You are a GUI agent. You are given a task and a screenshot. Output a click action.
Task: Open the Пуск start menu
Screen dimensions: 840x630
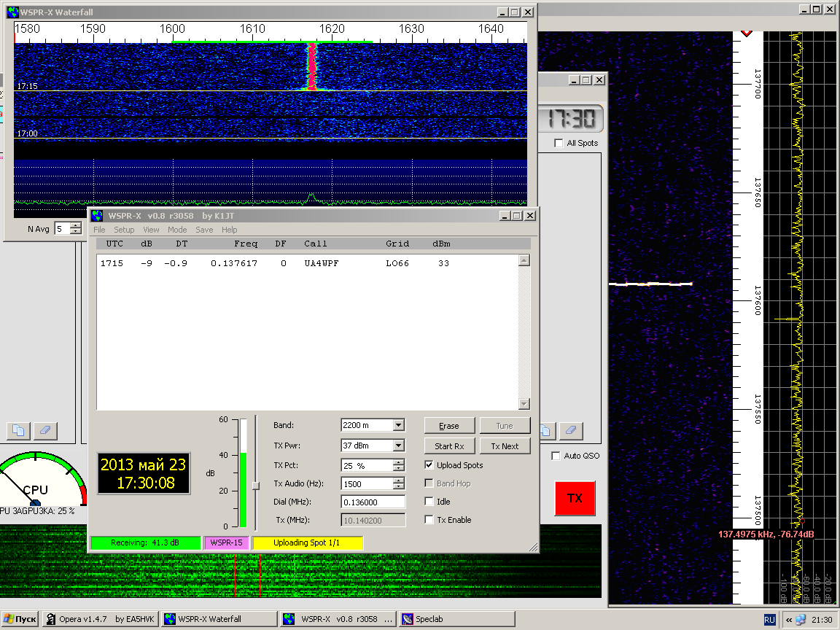(20, 619)
